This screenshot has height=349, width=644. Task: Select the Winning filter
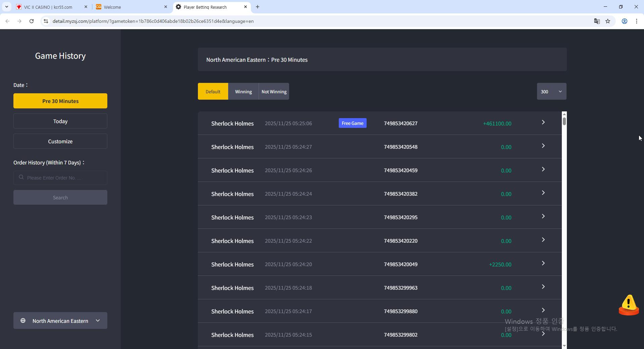[x=243, y=92]
